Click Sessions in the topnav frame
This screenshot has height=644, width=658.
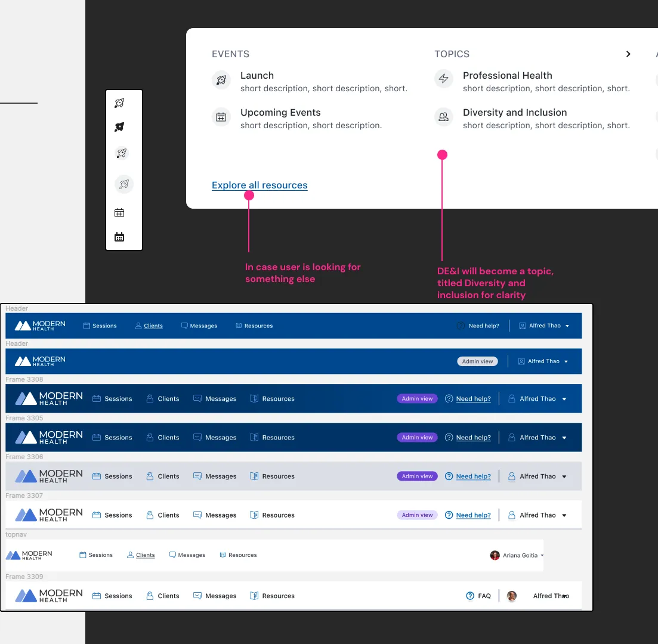click(96, 555)
